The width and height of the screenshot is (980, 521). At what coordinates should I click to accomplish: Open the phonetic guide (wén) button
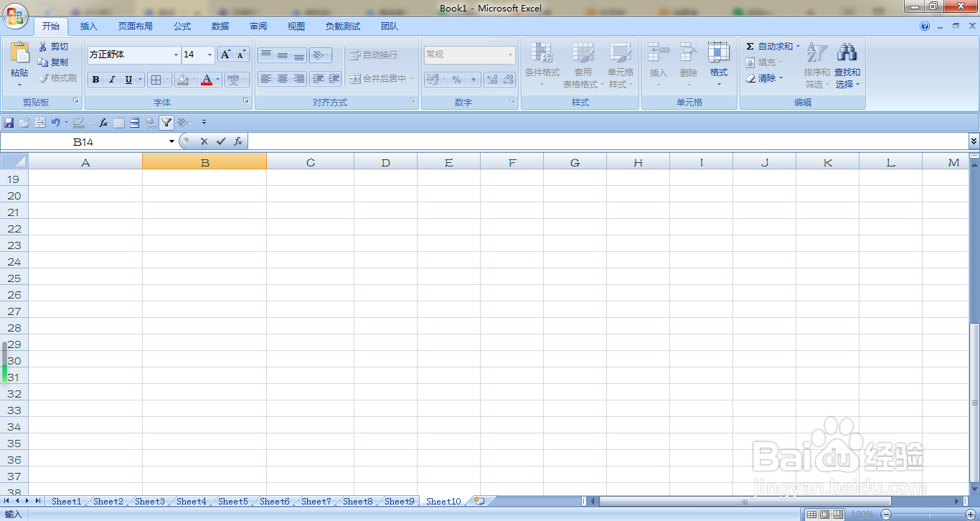(233, 80)
